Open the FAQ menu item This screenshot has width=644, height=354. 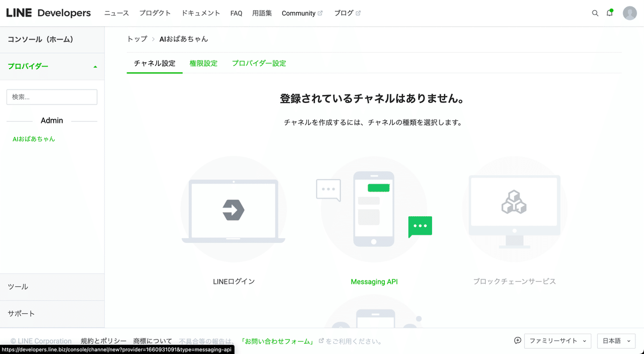point(236,13)
